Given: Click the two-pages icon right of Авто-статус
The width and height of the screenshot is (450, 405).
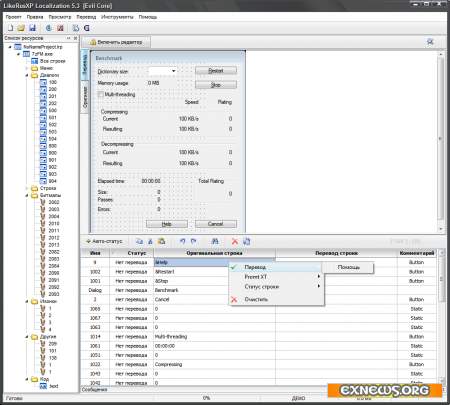Looking at the screenshot, I should coord(139,241).
